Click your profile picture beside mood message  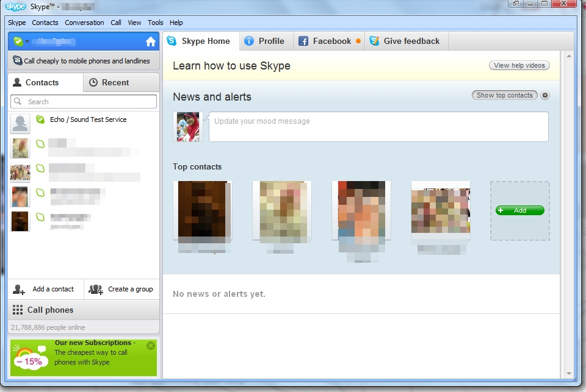click(188, 127)
